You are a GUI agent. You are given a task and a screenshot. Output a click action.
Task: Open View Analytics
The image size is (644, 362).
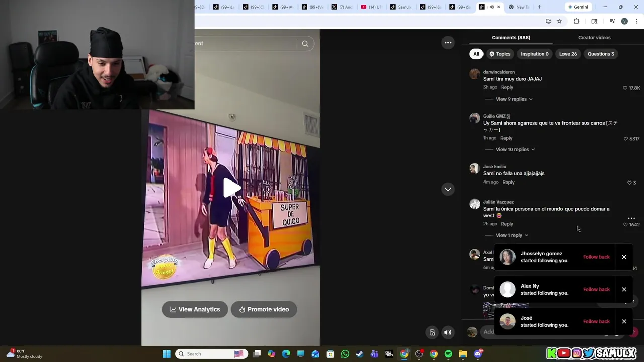195,309
